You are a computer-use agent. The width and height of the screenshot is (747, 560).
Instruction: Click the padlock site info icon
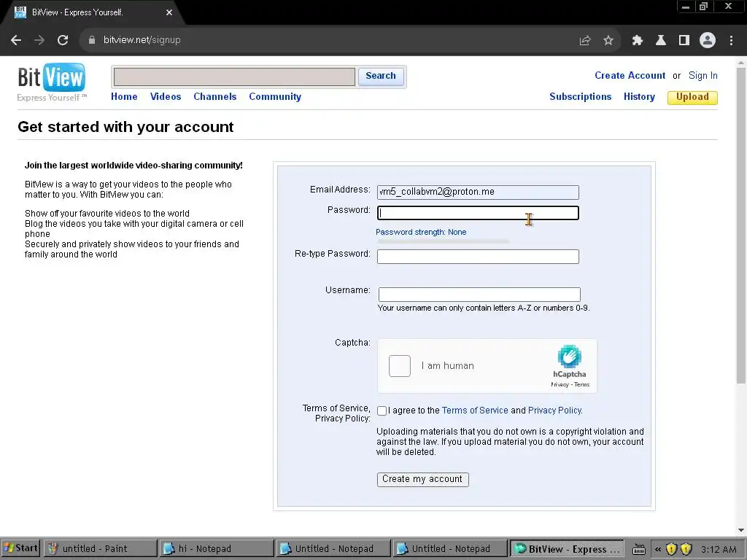[x=91, y=41]
